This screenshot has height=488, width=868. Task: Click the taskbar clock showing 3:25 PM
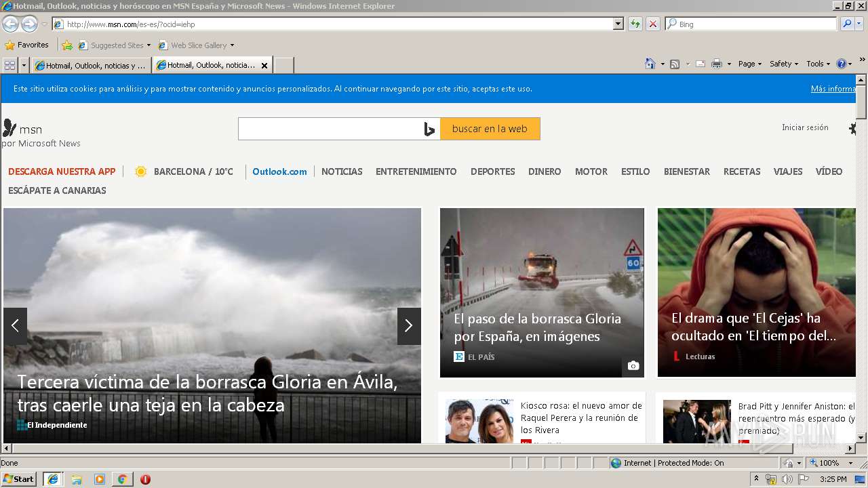[x=833, y=479]
